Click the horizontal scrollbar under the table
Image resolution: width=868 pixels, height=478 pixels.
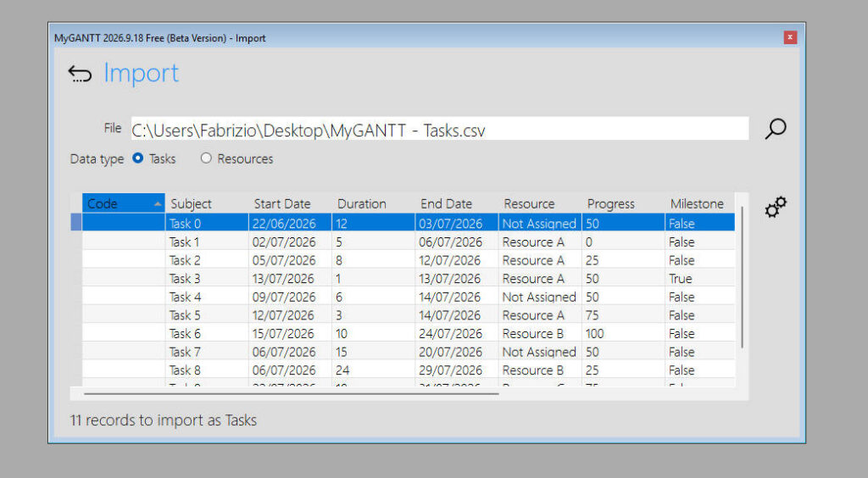click(x=292, y=394)
